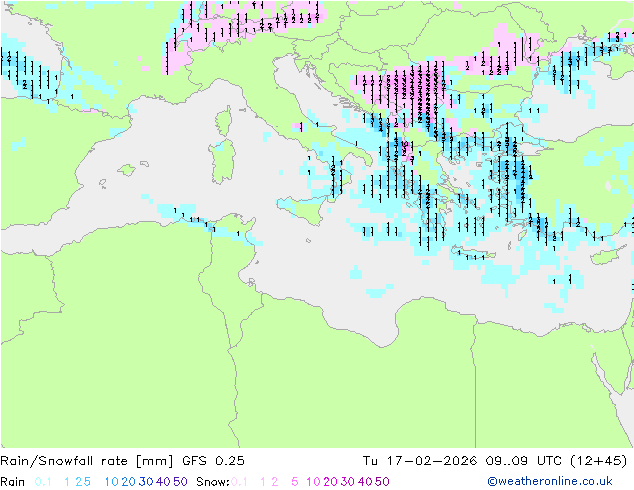Pick the Snow 40 legend color value
The image size is (634, 490).
tap(365, 482)
